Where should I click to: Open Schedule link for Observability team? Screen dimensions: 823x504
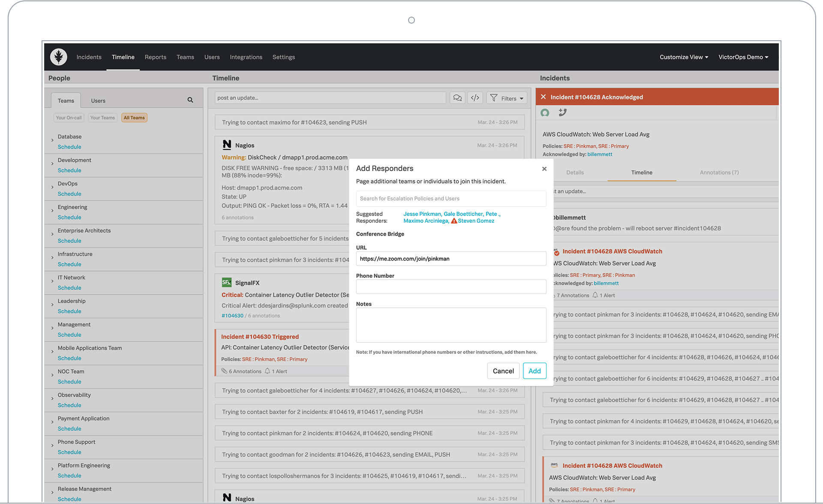click(x=69, y=405)
